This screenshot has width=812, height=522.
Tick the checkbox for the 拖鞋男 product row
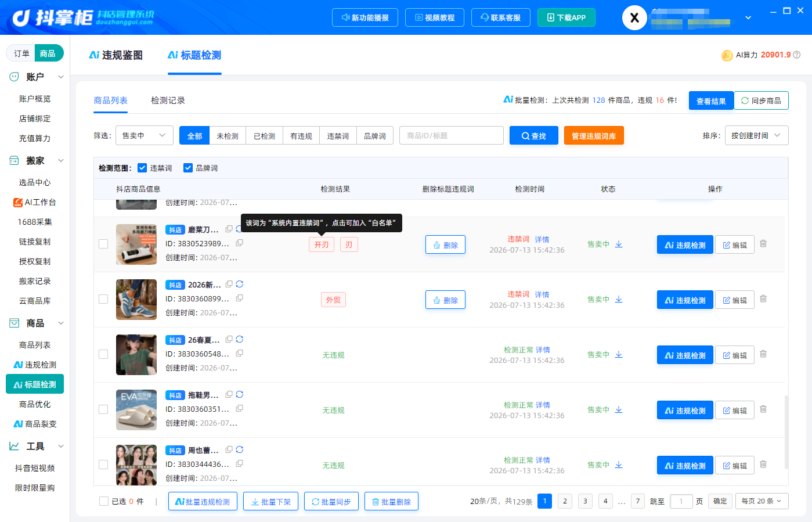point(103,409)
